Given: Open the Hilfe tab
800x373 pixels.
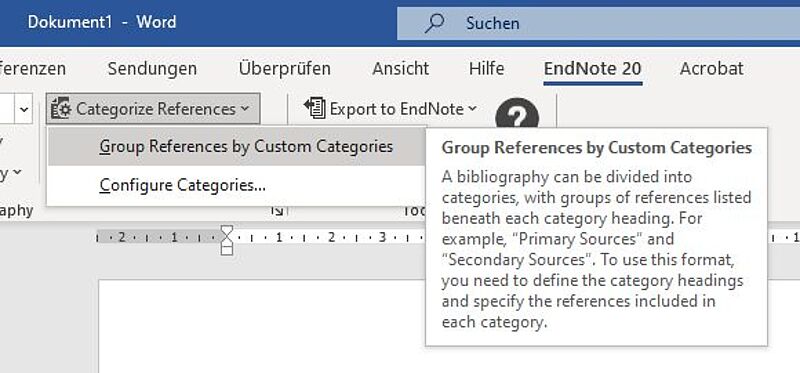Looking at the screenshot, I should (x=487, y=68).
